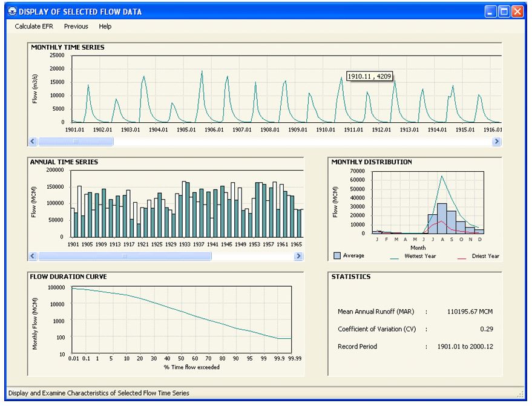
Task: Minimize the Display of Selected Flow Data window
Action: coord(491,11)
